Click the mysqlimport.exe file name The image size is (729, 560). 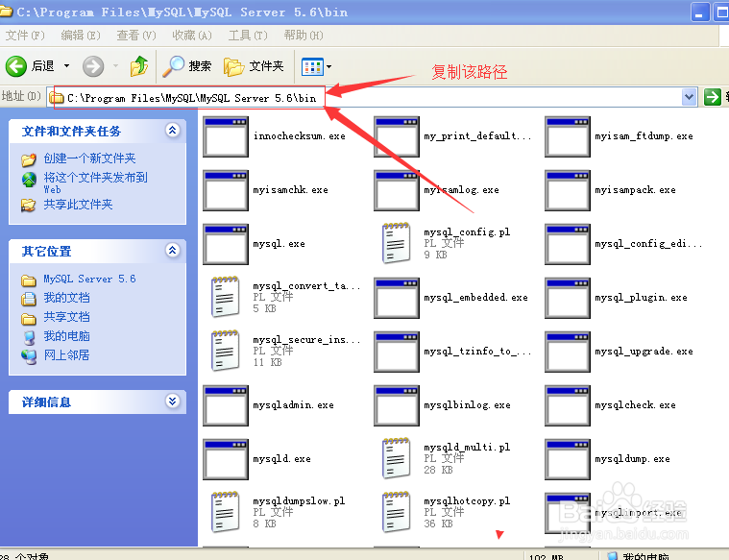tap(639, 513)
